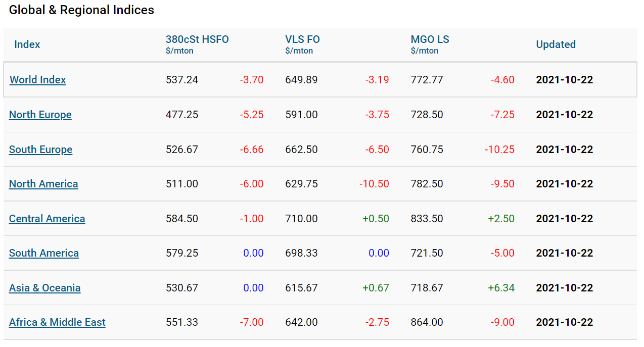Select North America VLSFO price 629.75
Image resolution: width=644 pixels, height=347 pixels.
(301, 184)
